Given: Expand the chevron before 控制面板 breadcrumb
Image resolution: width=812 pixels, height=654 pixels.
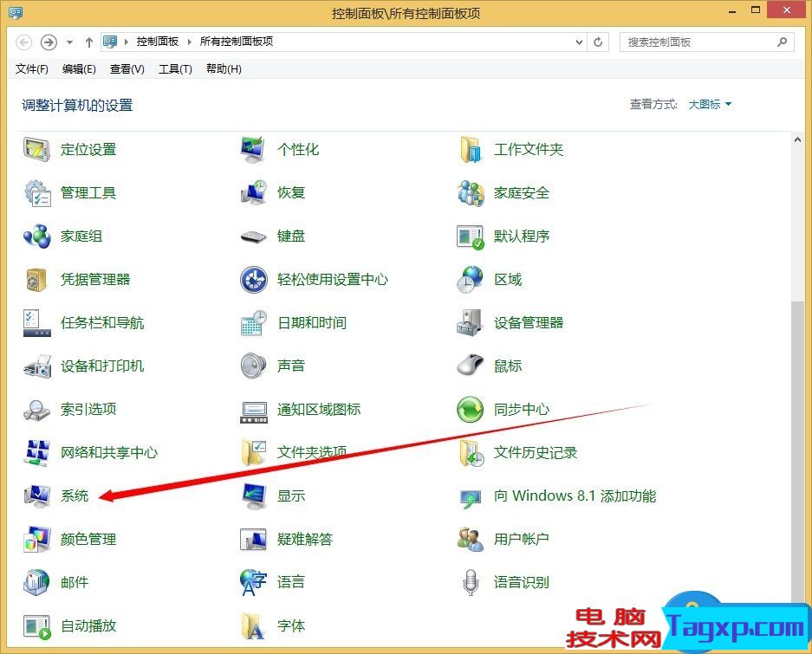Looking at the screenshot, I should pyautogui.click(x=126, y=42).
